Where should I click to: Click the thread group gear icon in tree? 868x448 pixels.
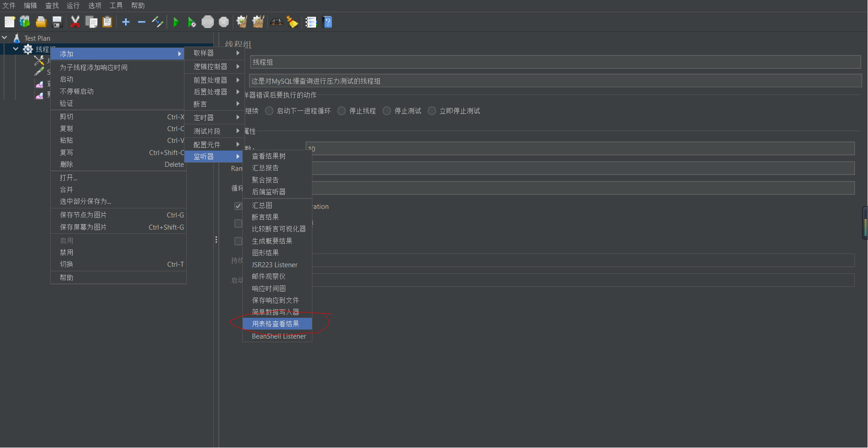28,49
